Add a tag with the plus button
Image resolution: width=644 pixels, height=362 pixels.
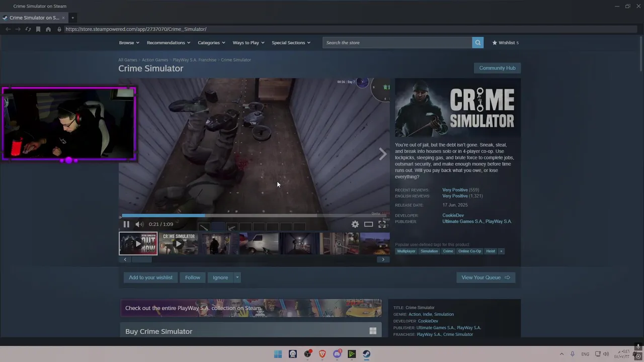pos(501,251)
